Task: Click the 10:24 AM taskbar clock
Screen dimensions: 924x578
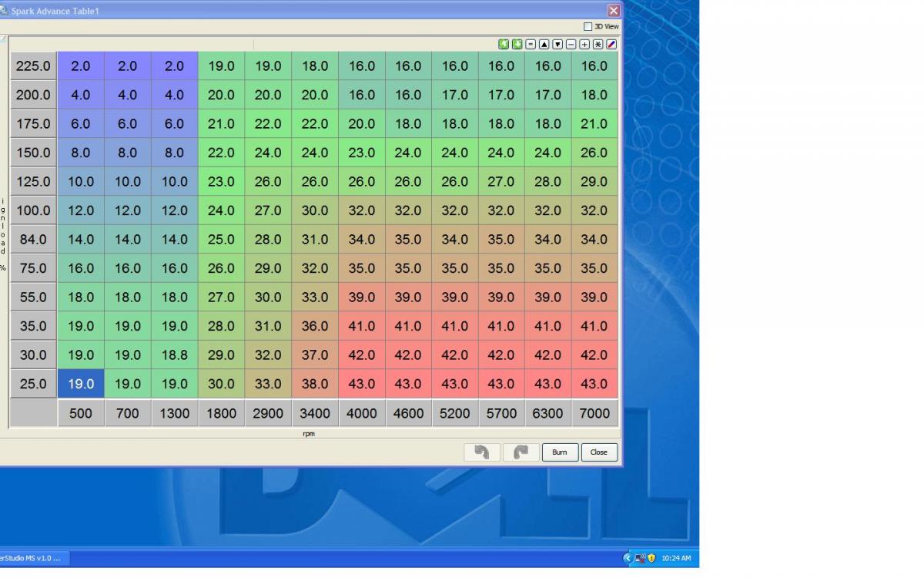Action: pyautogui.click(x=676, y=558)
